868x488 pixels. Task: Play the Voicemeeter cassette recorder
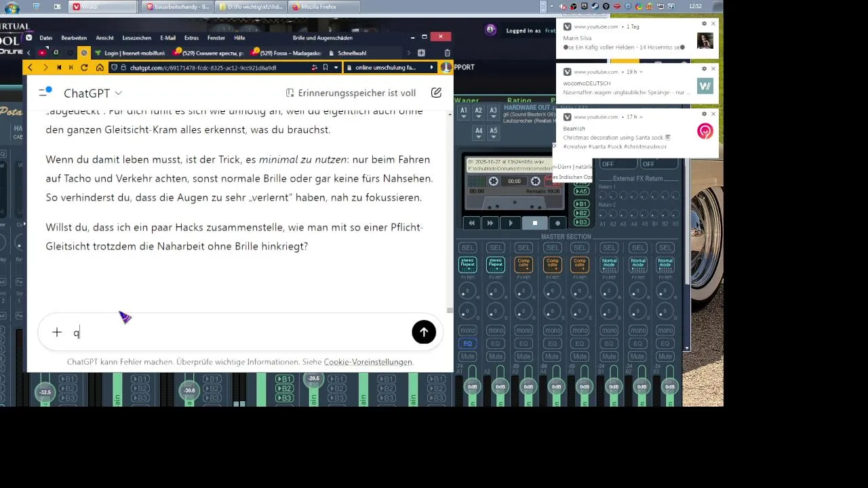click(511, 223)
